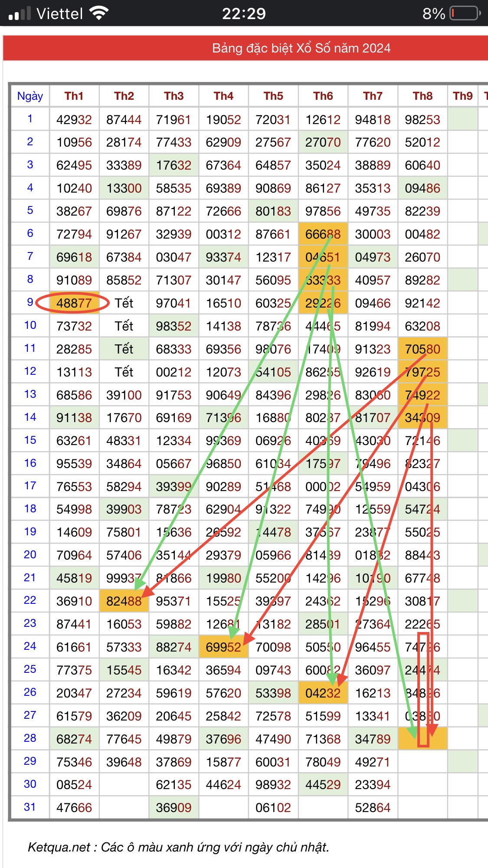Select the Th6 column header

click(323, 96)
